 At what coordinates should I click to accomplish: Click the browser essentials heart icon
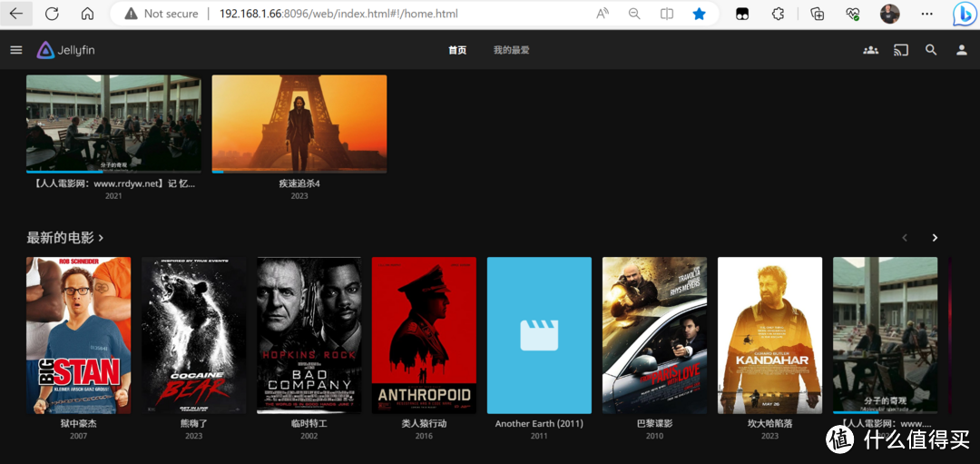tap(853, 14)
